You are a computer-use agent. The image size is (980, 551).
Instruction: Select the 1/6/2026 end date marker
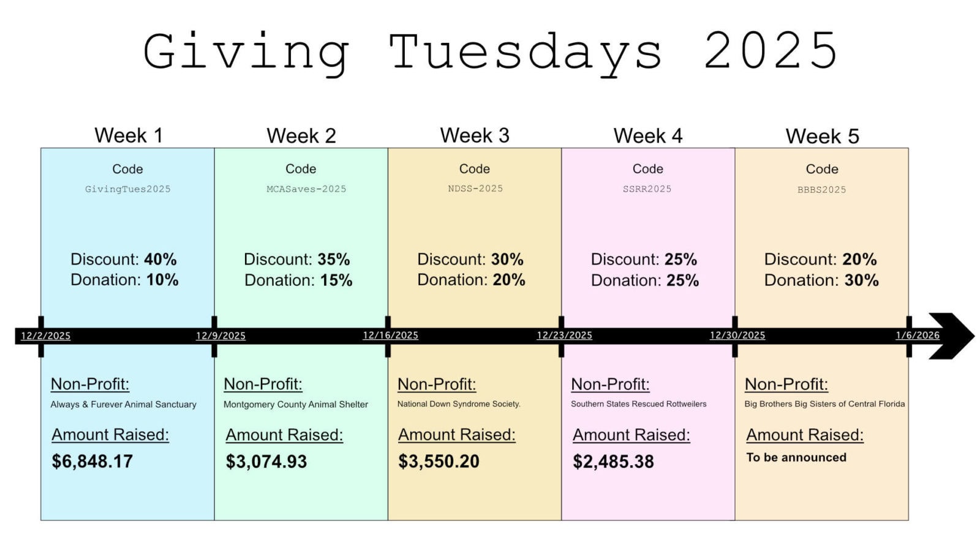coord(918,335)
